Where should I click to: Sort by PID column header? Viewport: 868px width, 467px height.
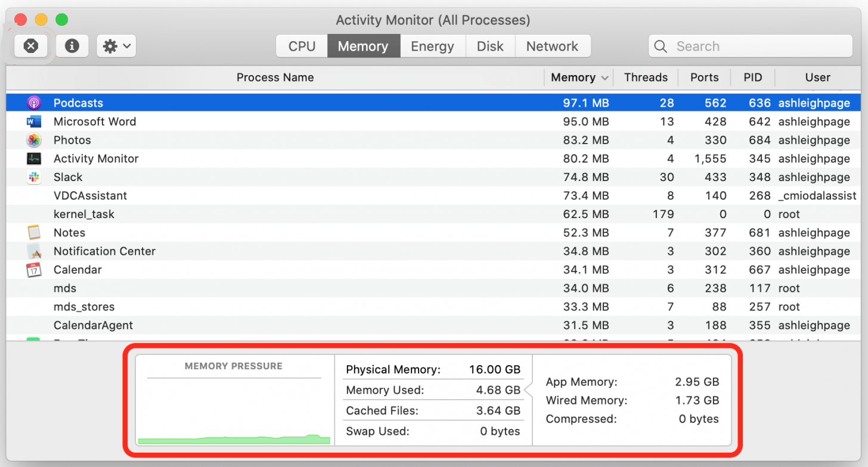click(x=753, y=77)
